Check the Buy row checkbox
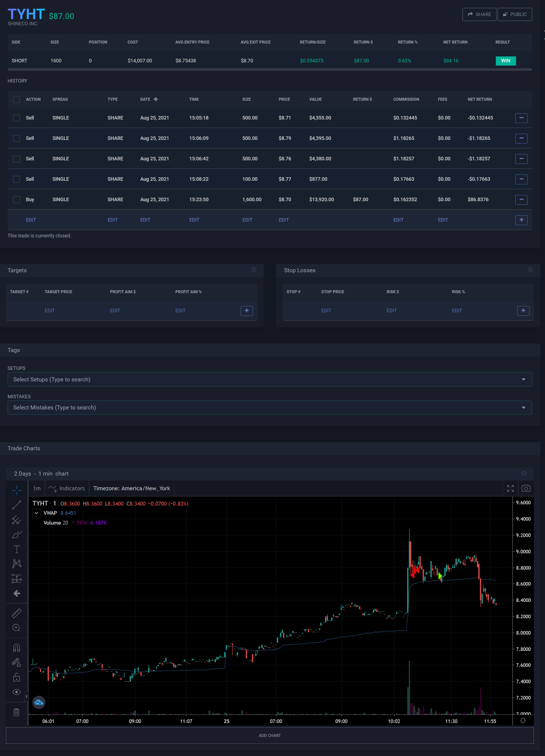The image size is (545, 756). [16, 200]
